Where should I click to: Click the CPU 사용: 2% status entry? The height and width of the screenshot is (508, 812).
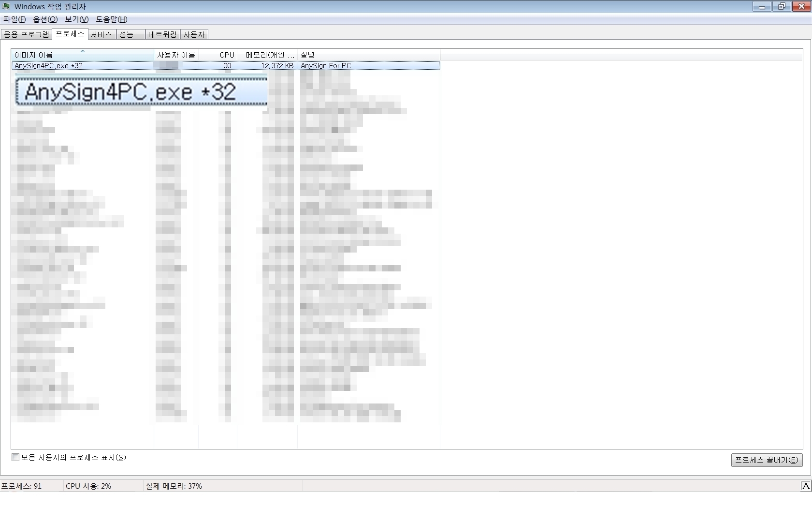88,486
